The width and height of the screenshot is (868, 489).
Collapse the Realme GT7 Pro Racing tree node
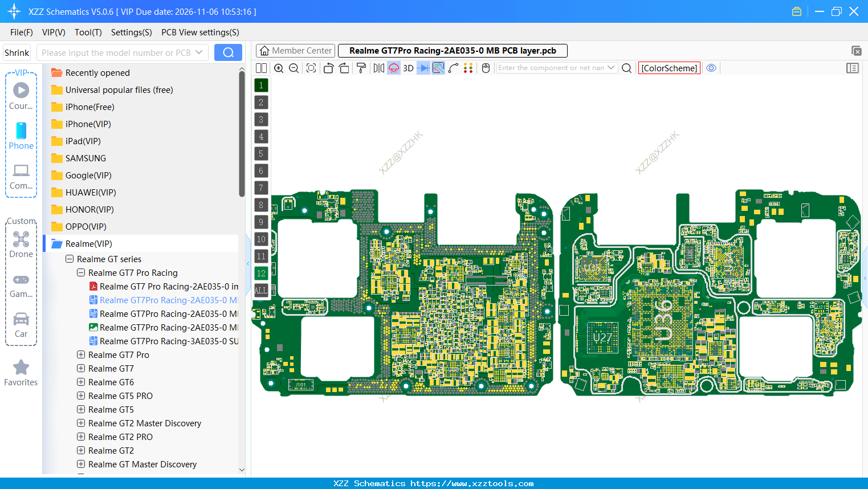tap(80, 272)
